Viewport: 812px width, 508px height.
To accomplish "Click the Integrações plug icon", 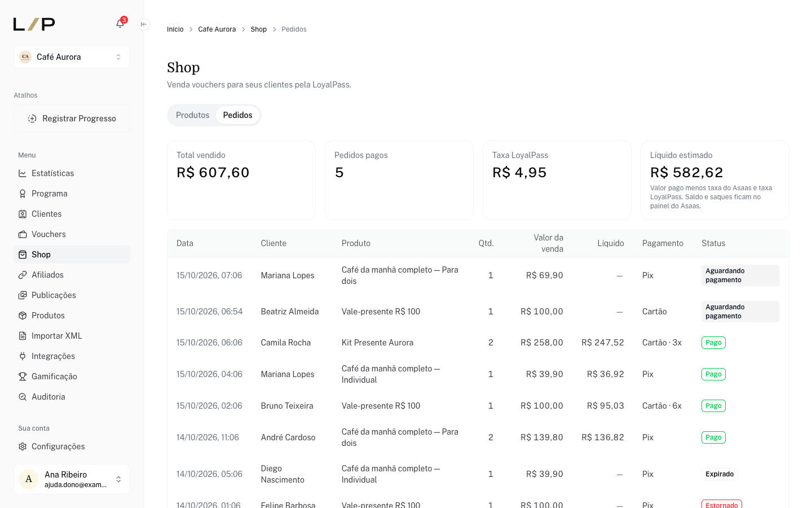I will pos(23,356).
